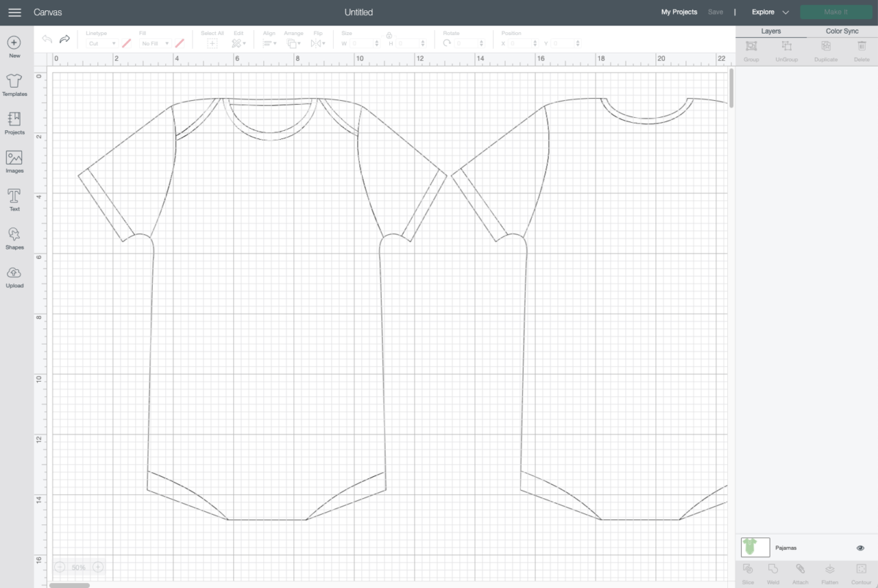878x588 pixels.
Task: Click the Width stepper arrows
Action: 376,44
